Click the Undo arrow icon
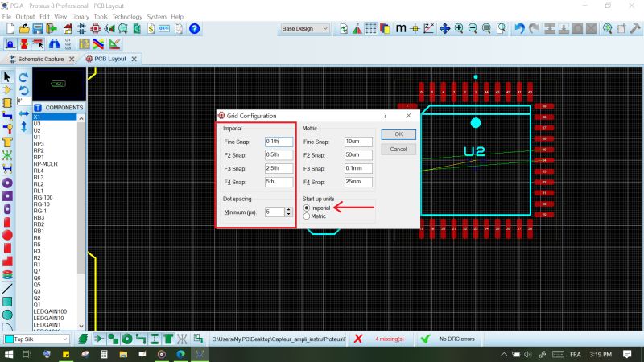 click(x=519, y=29)
